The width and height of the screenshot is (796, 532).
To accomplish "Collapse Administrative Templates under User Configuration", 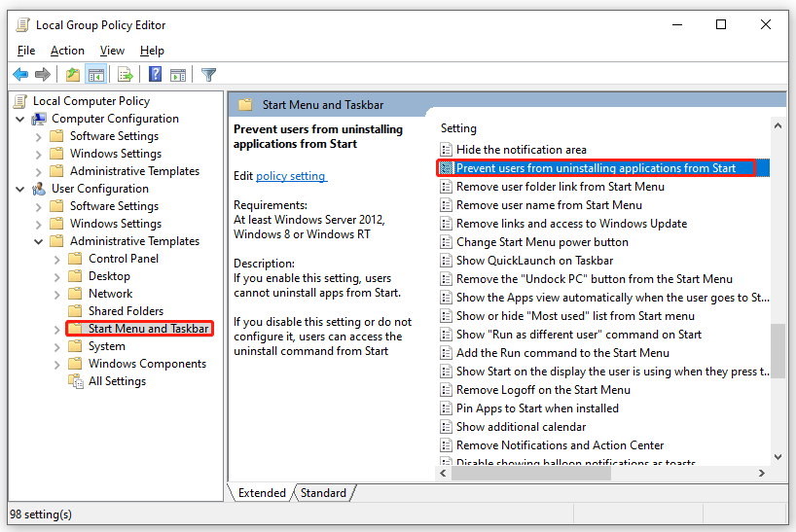I will pos(39,241).
